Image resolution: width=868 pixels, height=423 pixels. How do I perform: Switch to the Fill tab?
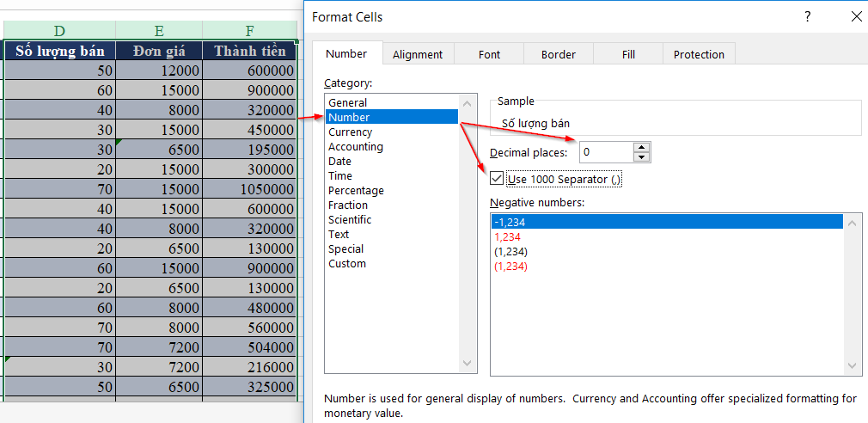(628, 54)
